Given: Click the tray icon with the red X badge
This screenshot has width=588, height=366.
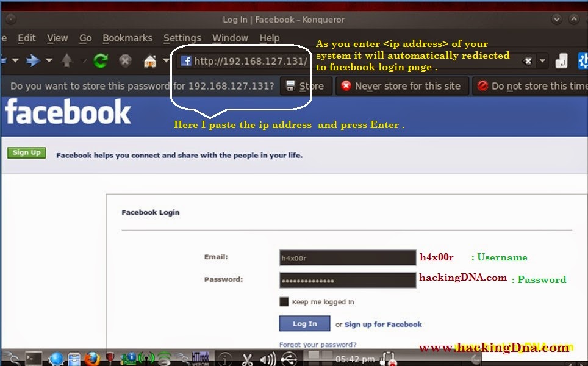Looking at the screenshot, I should tap(389, 359).
